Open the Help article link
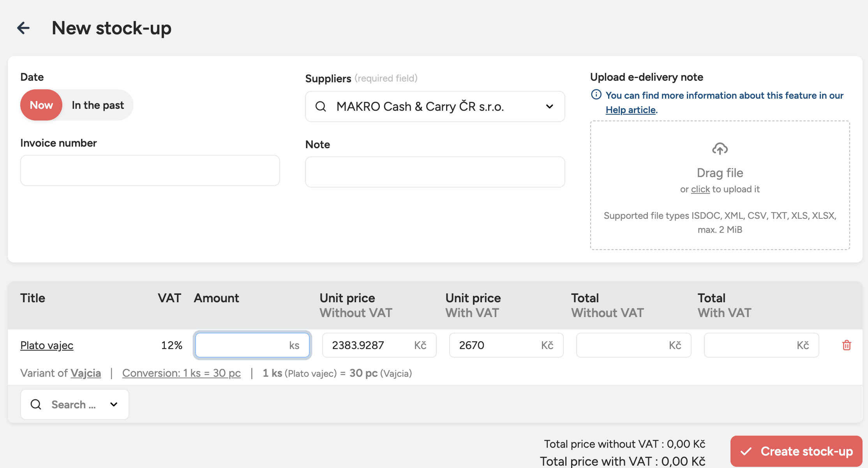This screenshot has height=468, width=868. 630,110
